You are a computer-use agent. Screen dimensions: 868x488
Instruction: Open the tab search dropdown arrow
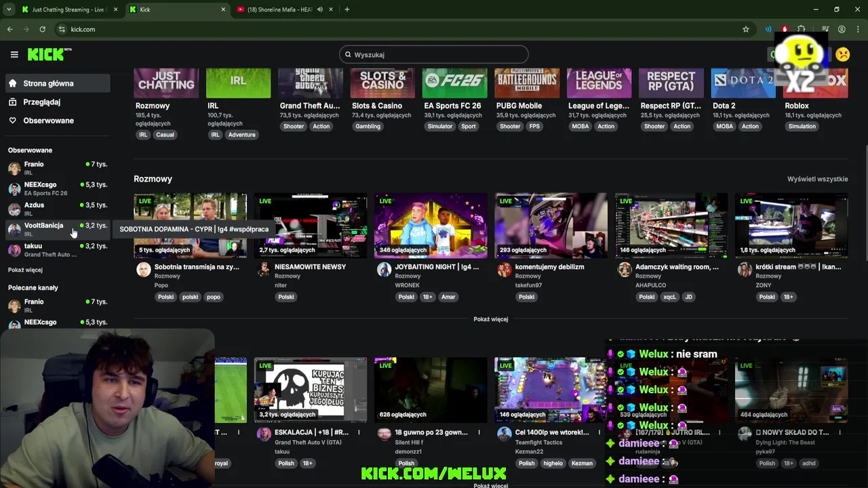[x=8, y=9]
